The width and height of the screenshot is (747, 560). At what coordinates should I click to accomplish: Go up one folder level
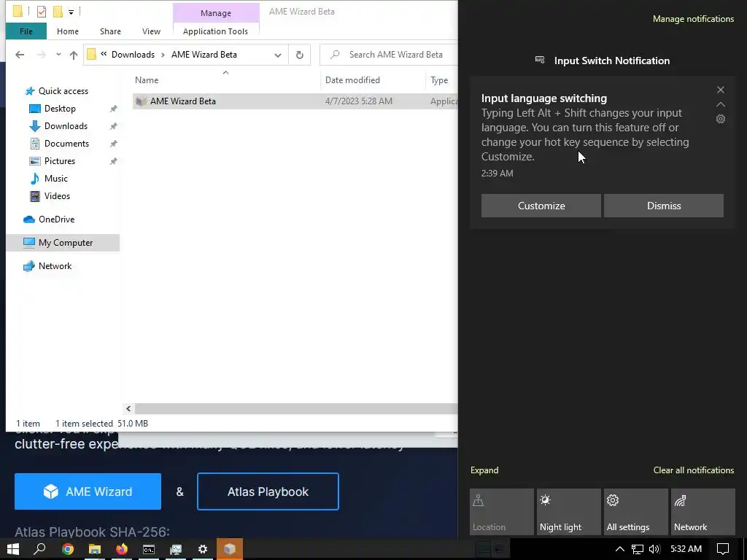[74, 55]
